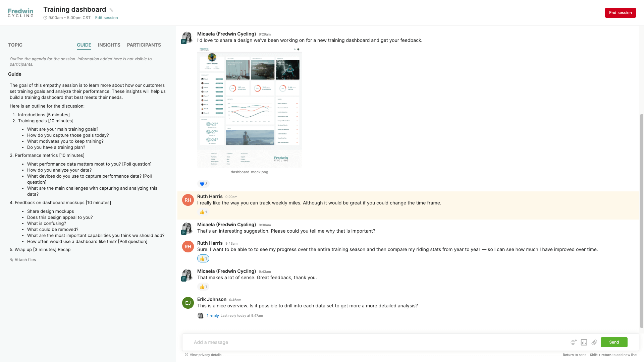
Task: Click the clock/time icon next to session time
Action: coord(45,18)
